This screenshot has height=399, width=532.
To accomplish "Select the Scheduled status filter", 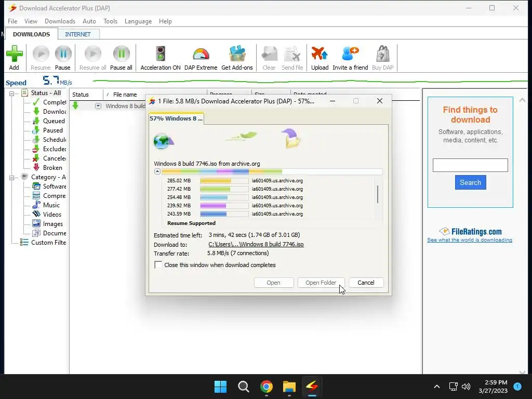I will point(49,139).
